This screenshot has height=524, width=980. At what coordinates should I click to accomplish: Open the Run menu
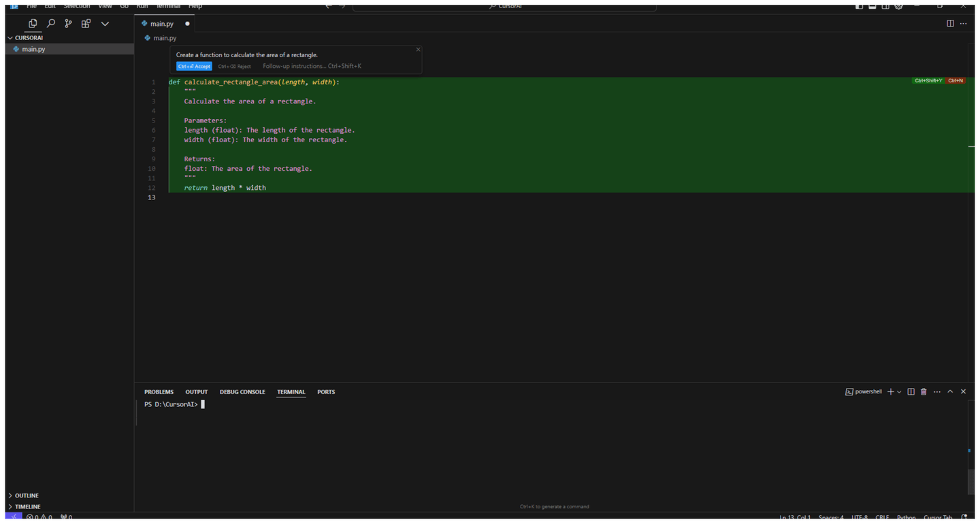pos(142,5)
